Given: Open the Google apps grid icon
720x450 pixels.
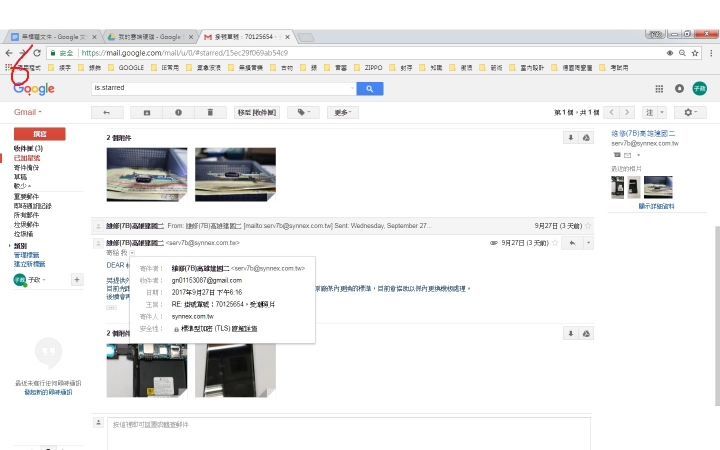Looking at the screenshot, I should (659, 89).
